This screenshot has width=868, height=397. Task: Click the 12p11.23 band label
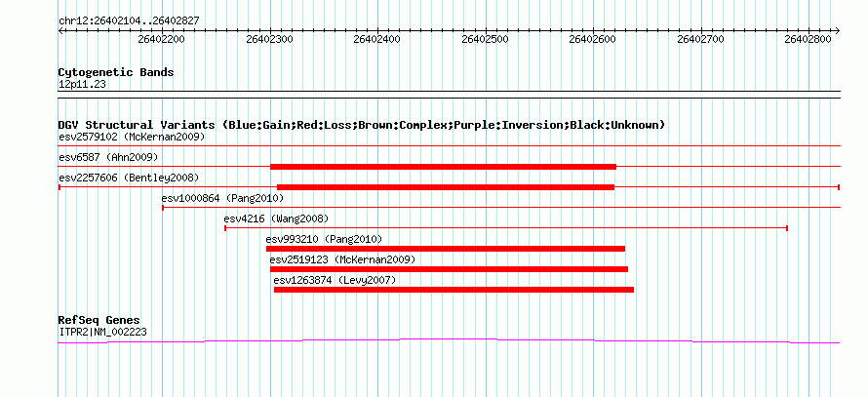click(x=82, y=84)
